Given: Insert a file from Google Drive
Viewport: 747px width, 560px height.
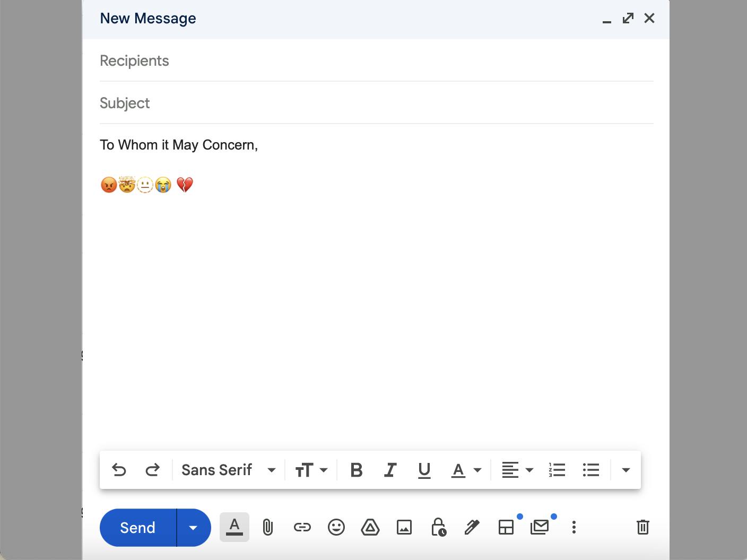Looking at the screenshot, I should (370, 527).
